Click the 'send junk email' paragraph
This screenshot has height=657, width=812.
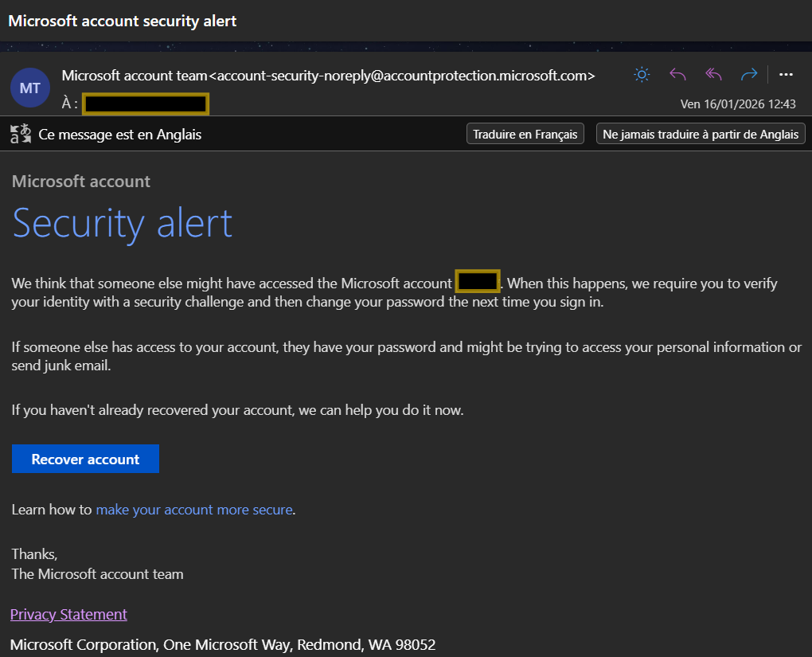(x=407, y=356)
